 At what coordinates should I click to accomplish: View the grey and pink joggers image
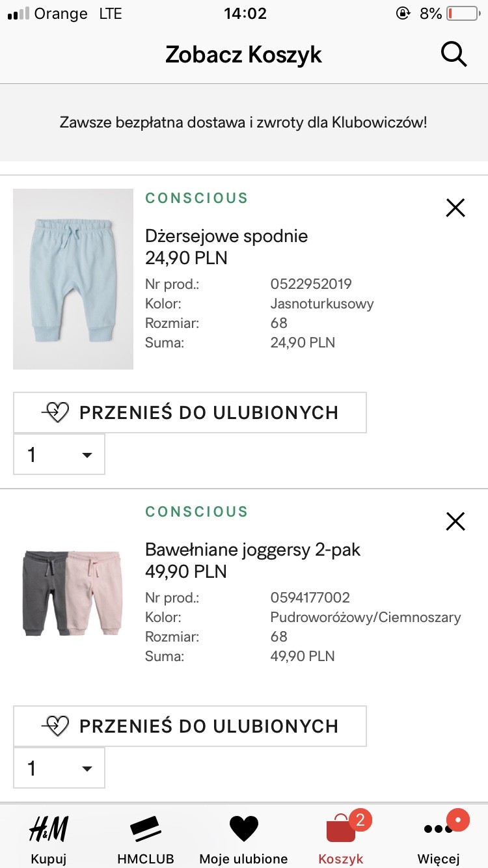[73, 593]
